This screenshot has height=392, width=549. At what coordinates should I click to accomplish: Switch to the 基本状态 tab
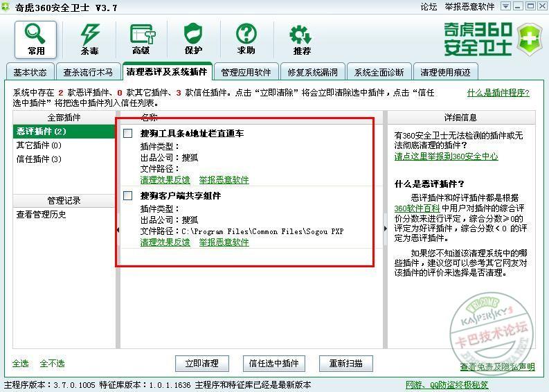click(30, 72)
